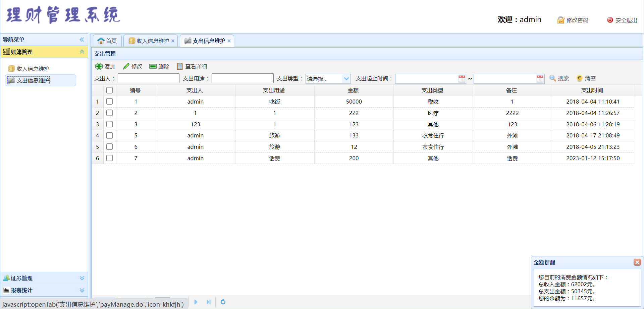Screen dimensions: 644x309
Task: Click the 吃饭 usage cell
Action: [274, 102]
